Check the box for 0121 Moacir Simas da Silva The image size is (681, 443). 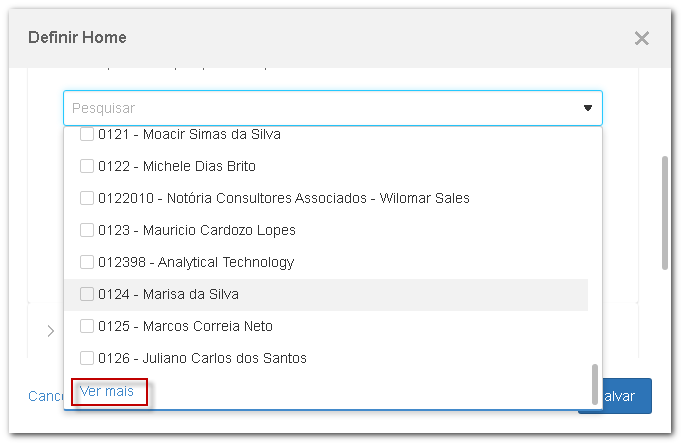(87, 134)
